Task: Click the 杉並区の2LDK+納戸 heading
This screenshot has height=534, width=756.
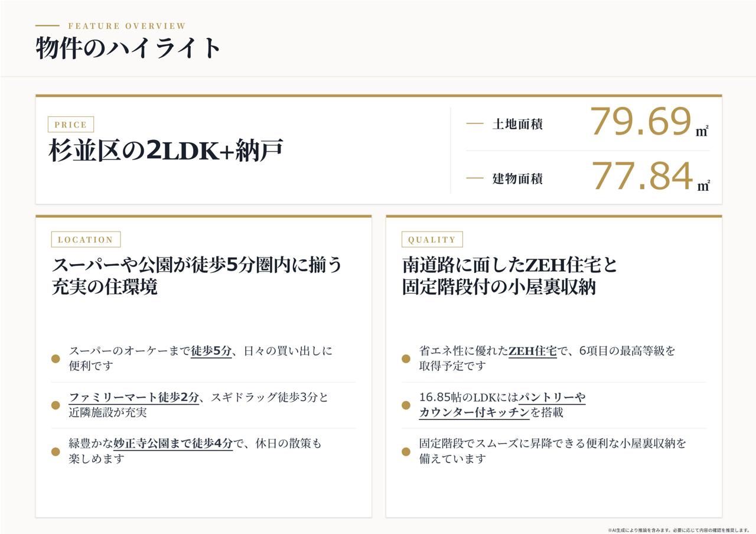Action: [166, 151]
